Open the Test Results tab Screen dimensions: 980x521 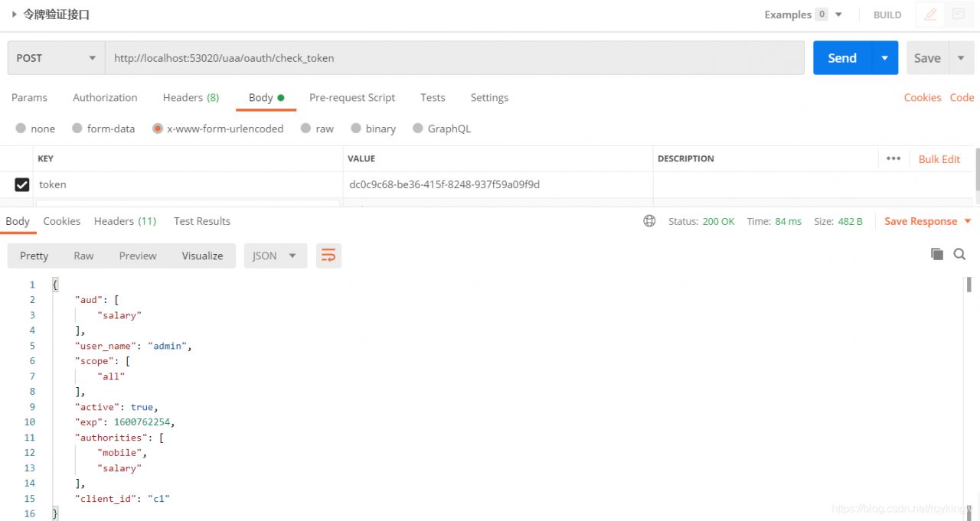click(x=202, y=221)
